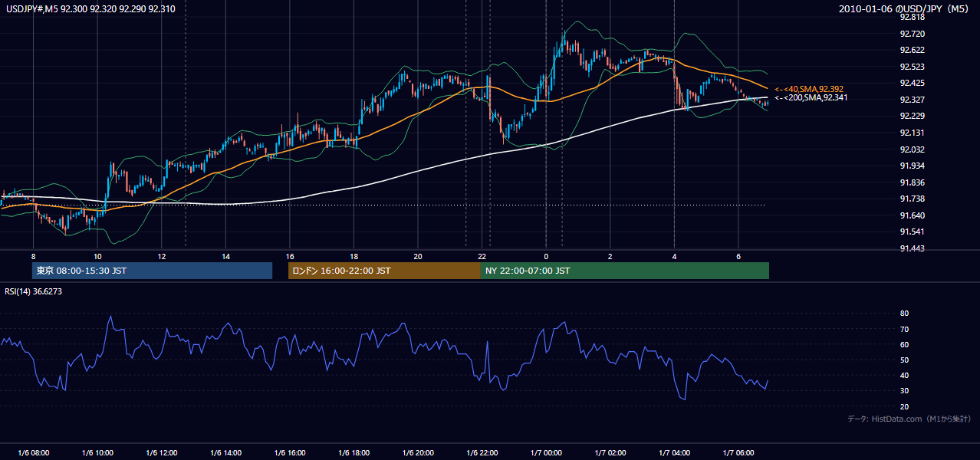Click price axis value 91.738
The height and width of the screenshot is (460, 980).
[x=914, y=199]
